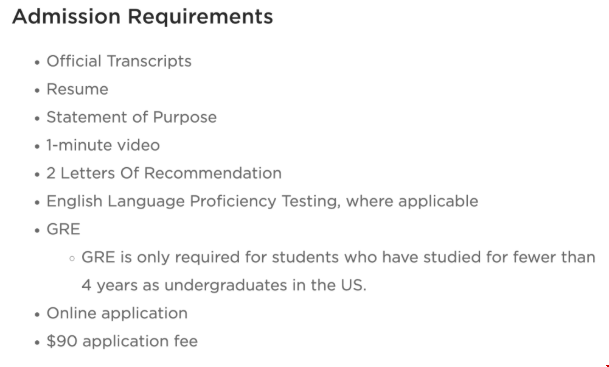Click the bullet before 1-minute video
Image resolution: width=609 pixels, height=367 pixels.
(37, 146)
